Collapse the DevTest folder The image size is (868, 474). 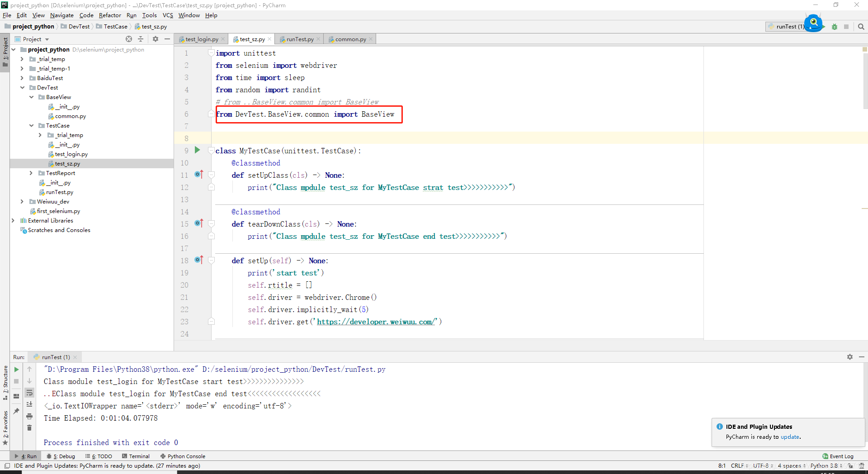point(22,88)
